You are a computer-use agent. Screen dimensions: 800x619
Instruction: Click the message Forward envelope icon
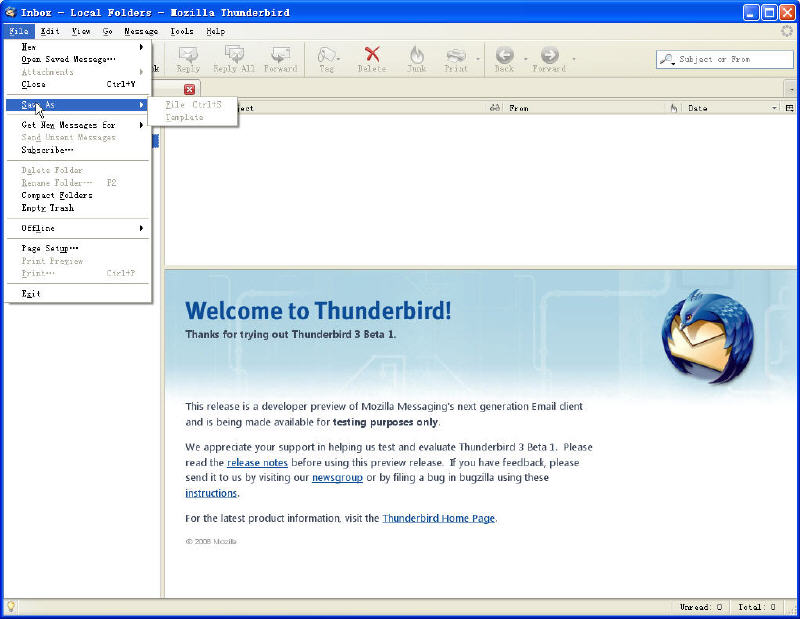point(281,54)
